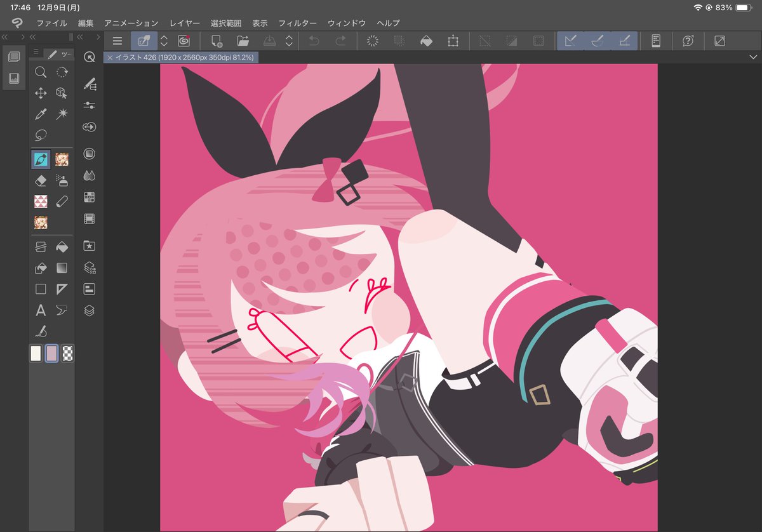Open the command bar hamburger menu
The width and height of the screenshot is (762, 532).
[117, 41]
